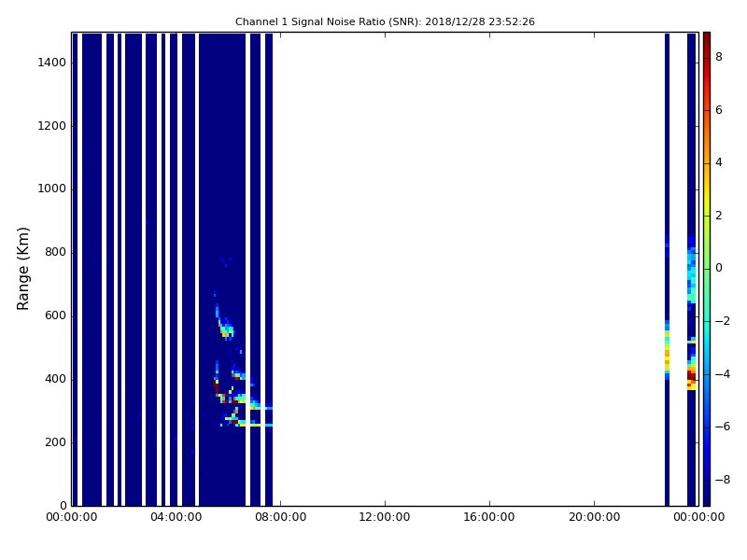The width and height of the screenshot is (747, 560).
Task: Click the 'Range (Km)' y-axis label
Action: coord(22,269)
